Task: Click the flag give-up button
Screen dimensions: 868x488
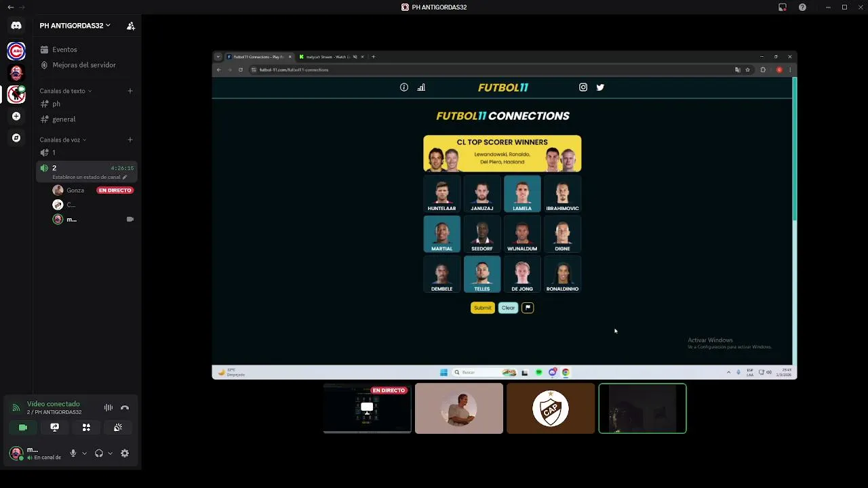Action: click(528, 308)
